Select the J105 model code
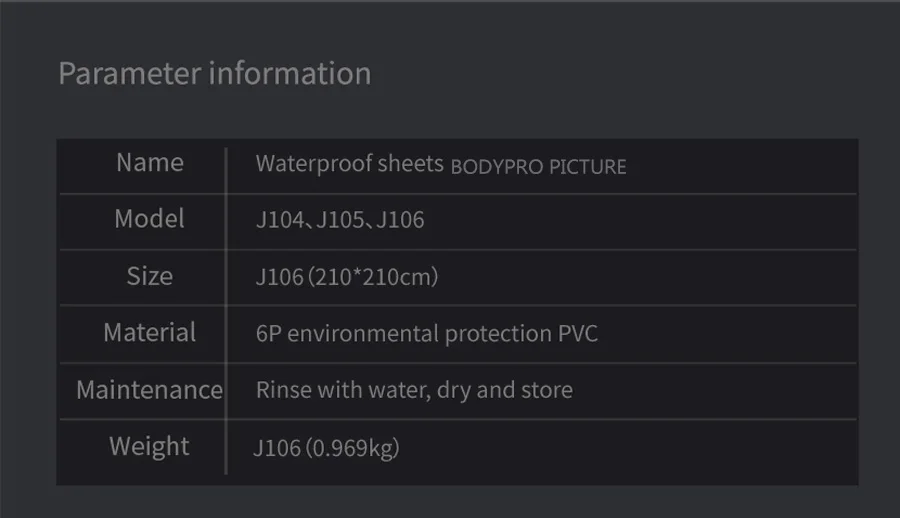 click(339, 220)
